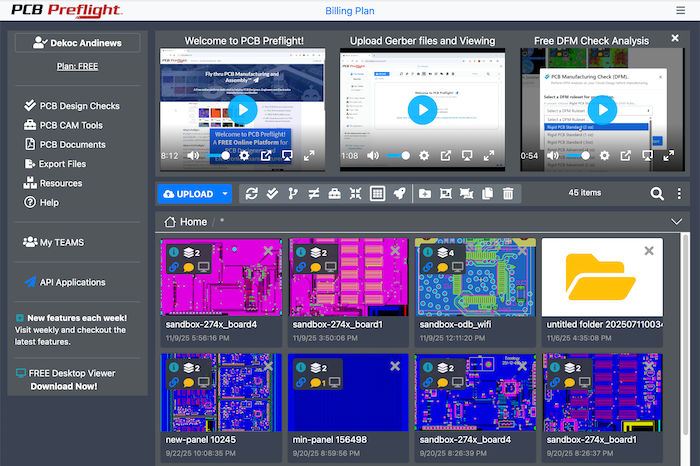Toggle fullscreen on the Upload Gerber files video
Viewport: 700px width, 466px height.
tap(488, 156)
